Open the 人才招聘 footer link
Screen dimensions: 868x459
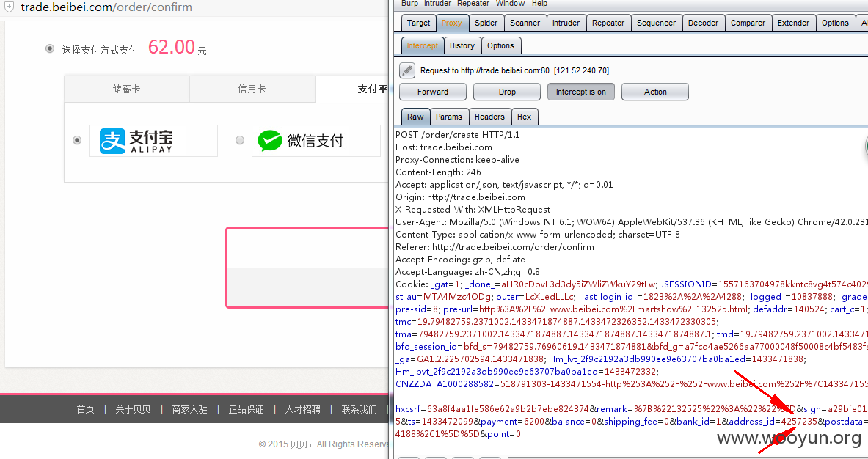pos(303,409)
